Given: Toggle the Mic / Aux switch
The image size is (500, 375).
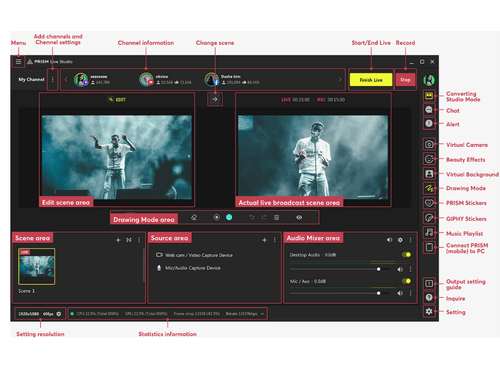Looking at the screenshot, I should click(406, 281).
